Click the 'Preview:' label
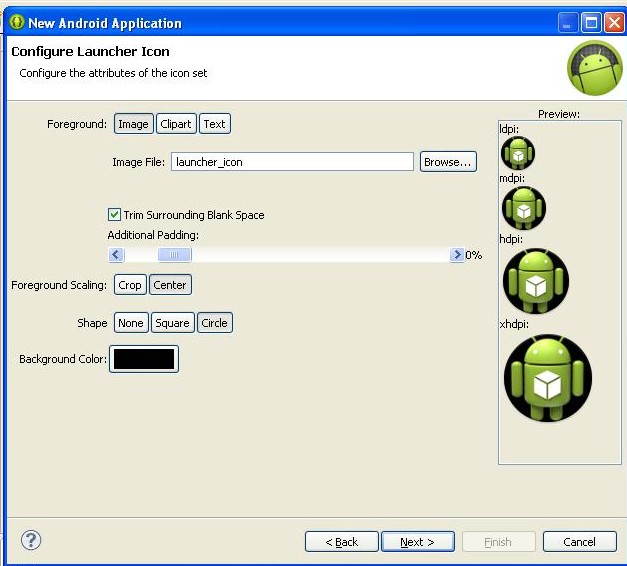Screen dimensions: 627x566 tap(559, 114)
